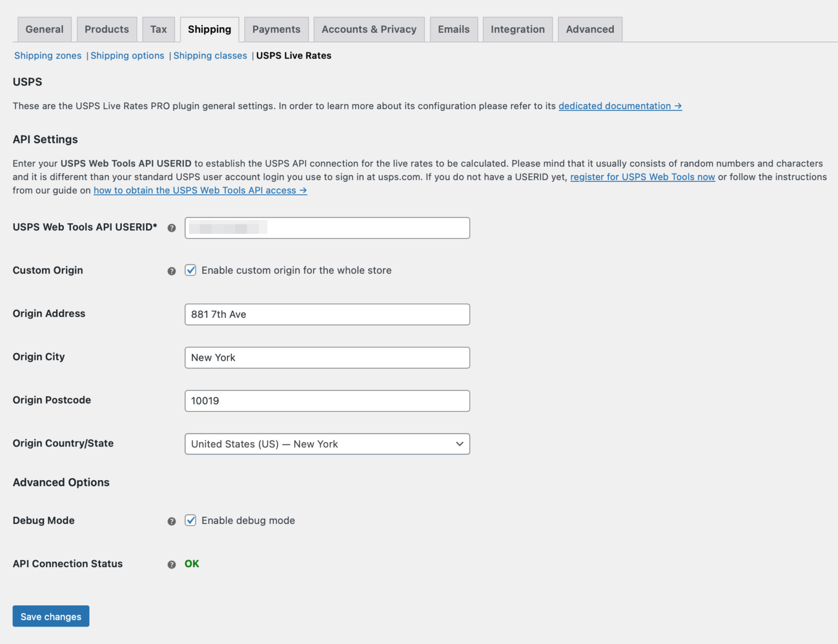Uncheck Enable custom origin for the whole store

[190, 270]
